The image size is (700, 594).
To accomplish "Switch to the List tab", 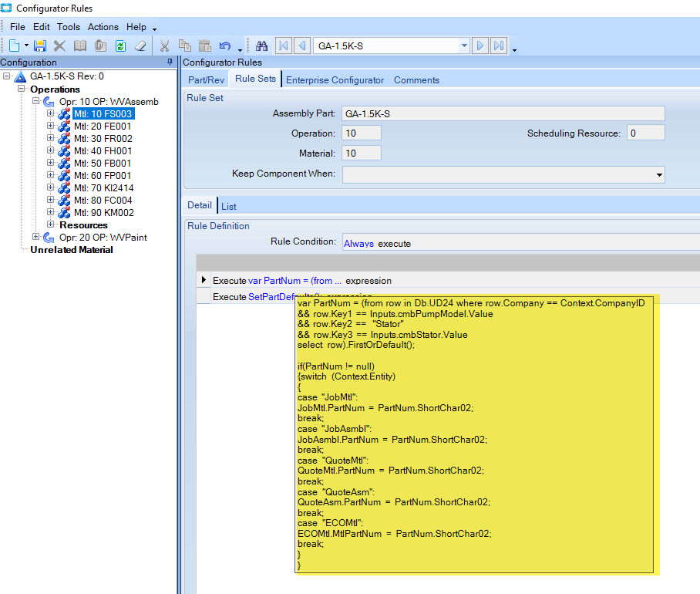I will click(229, 207).
